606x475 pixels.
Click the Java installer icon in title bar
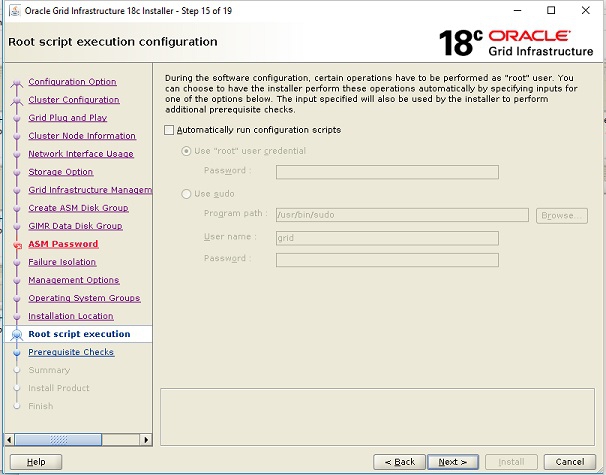[x=15, y=10]
